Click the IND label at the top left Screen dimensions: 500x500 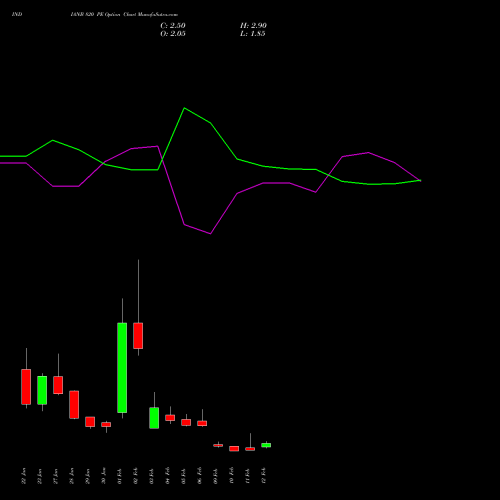17,14
